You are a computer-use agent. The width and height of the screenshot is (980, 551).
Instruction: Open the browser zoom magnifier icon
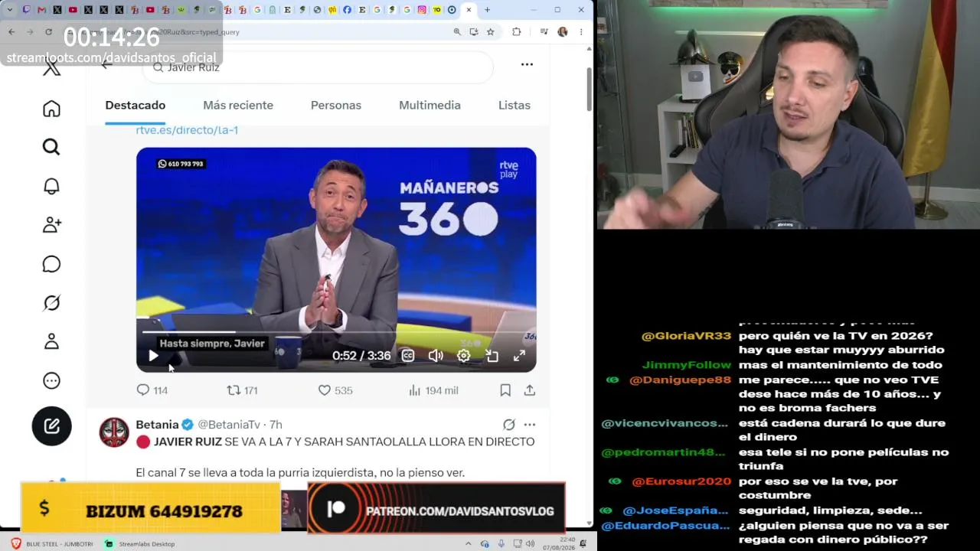click(x=457, y=32)
